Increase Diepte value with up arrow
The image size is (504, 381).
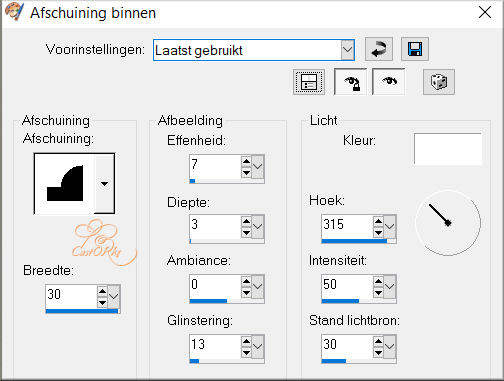[x=246, y=221]
